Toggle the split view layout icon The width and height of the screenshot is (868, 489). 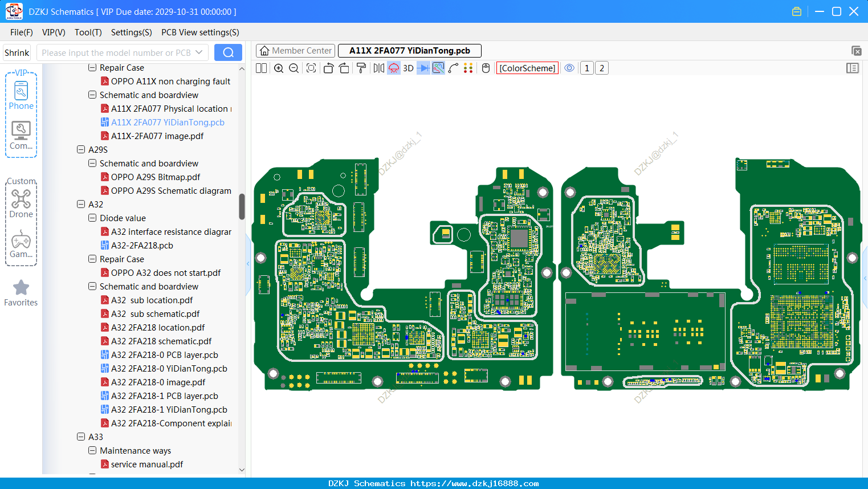tap(261, 68)
